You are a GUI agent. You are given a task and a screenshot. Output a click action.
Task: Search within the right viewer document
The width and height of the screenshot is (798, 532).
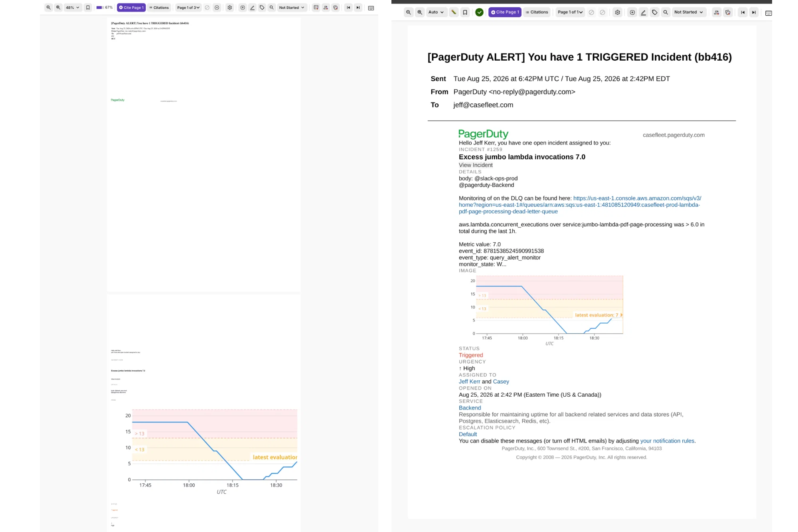click(x=666, y=12)
